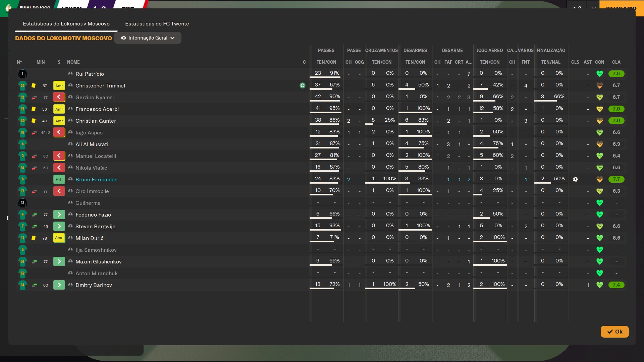Click green substituted-on badge for Federico Fazio
Image resolution: width=644 pixels, height=362 pixels.
59,215
